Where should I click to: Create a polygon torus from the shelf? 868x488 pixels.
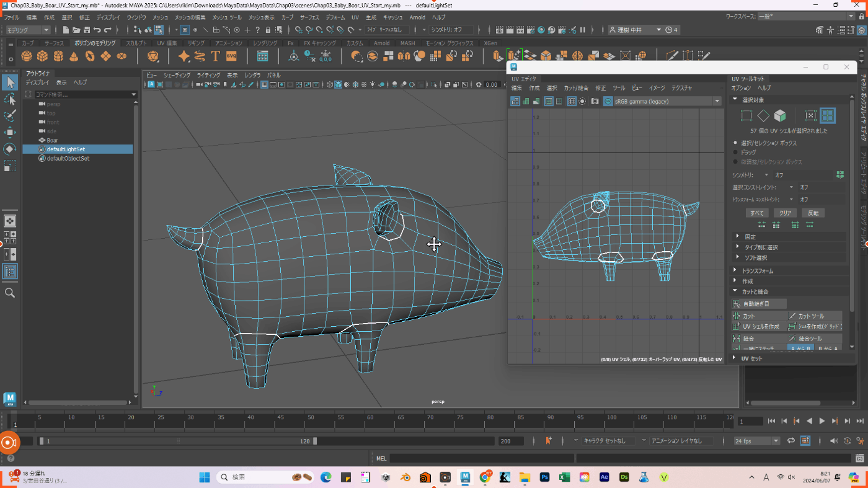pos(90,56)
